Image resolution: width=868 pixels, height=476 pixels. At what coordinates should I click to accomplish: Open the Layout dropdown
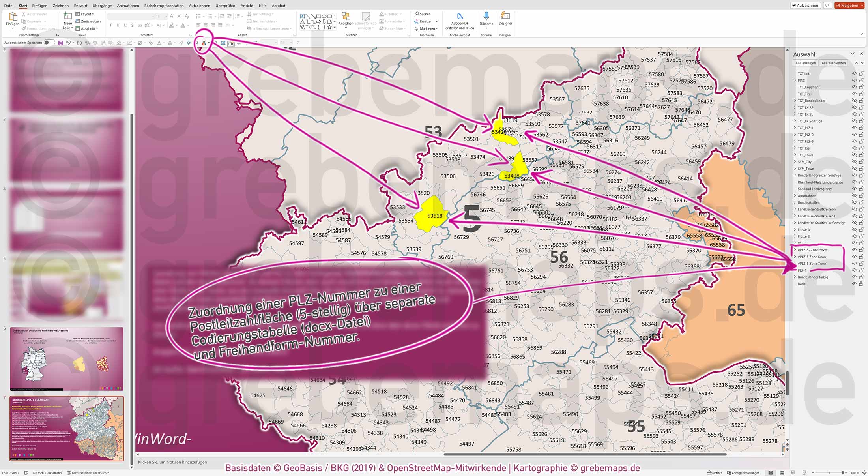tap(86, 14)
